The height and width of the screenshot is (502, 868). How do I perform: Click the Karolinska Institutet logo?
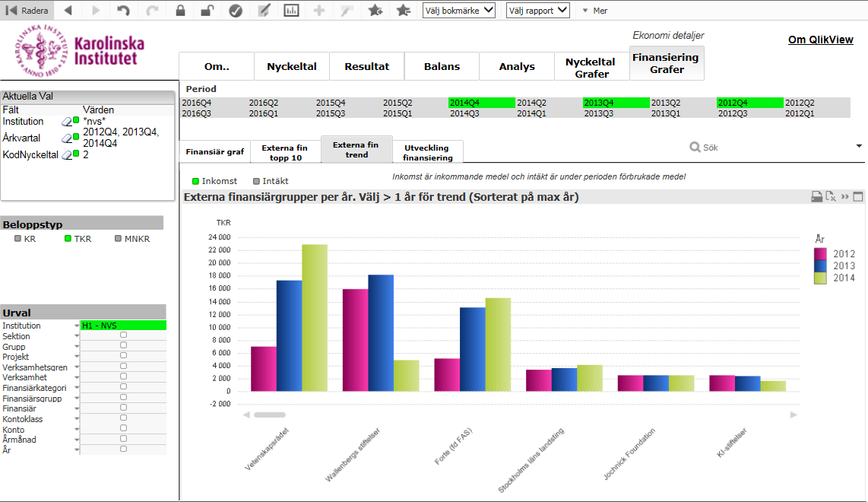coord(79,50)
